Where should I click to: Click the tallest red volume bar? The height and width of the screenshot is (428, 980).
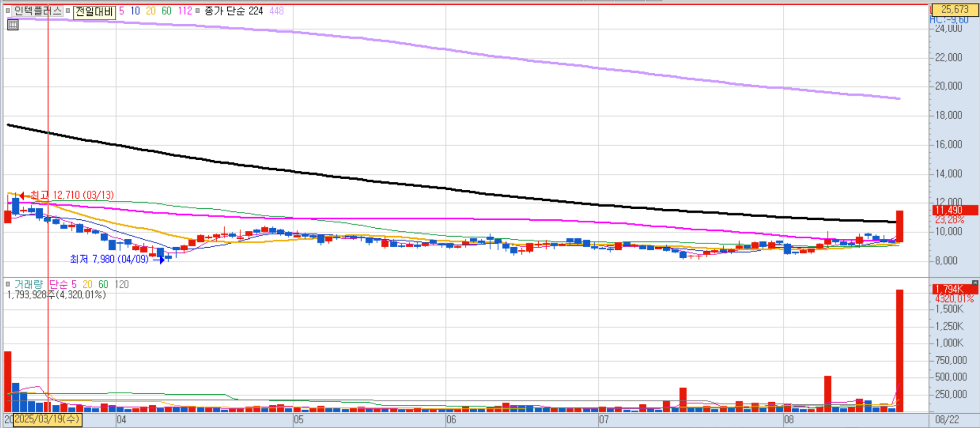[900, 351]
